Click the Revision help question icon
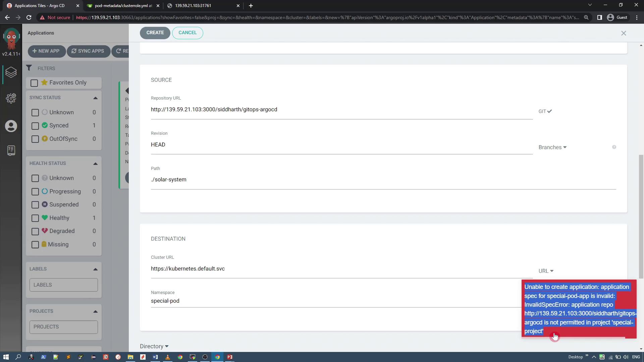Viewport: 644px width, 362px height. (x=614, y=147)
